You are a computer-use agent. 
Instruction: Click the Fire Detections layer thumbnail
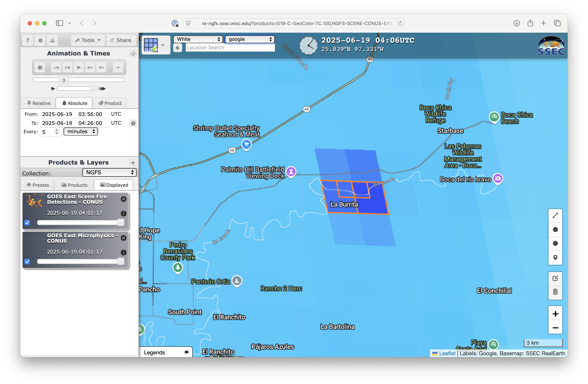(34, 201)
